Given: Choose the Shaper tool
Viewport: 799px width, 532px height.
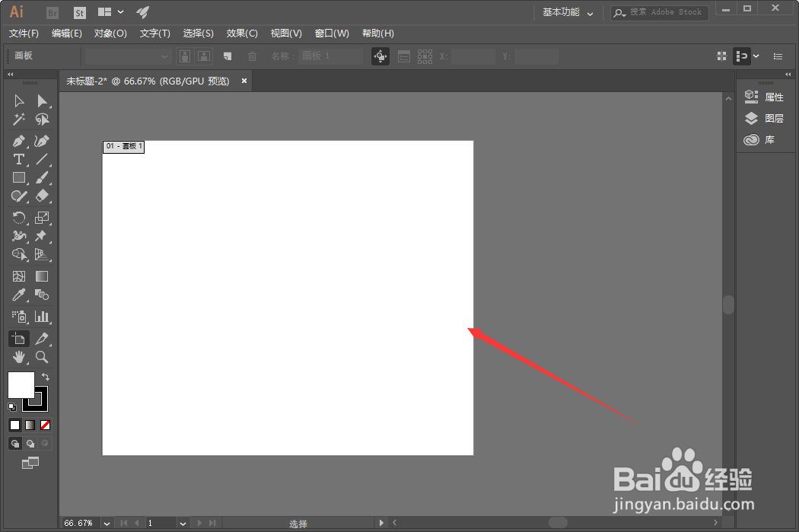Looking at the screenshot, I should (x=19, y=196).
